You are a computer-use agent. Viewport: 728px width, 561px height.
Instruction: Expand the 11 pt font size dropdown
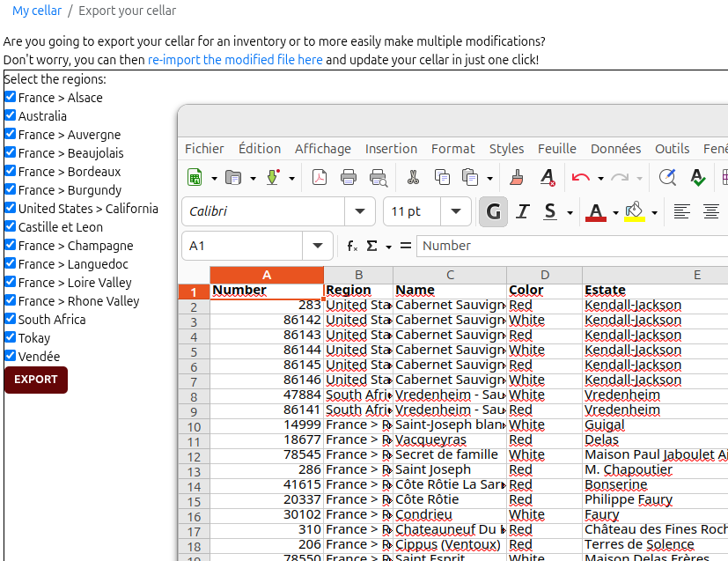pyautogui.click(x=455, y=211)
